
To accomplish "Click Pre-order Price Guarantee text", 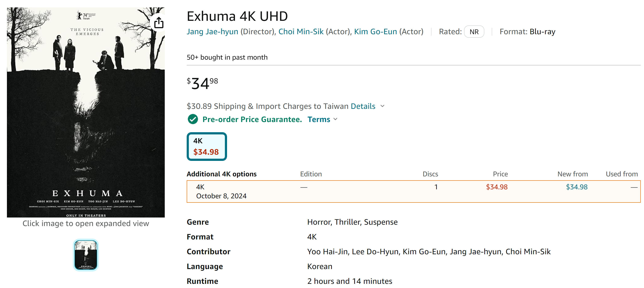I will click(252, 119).
